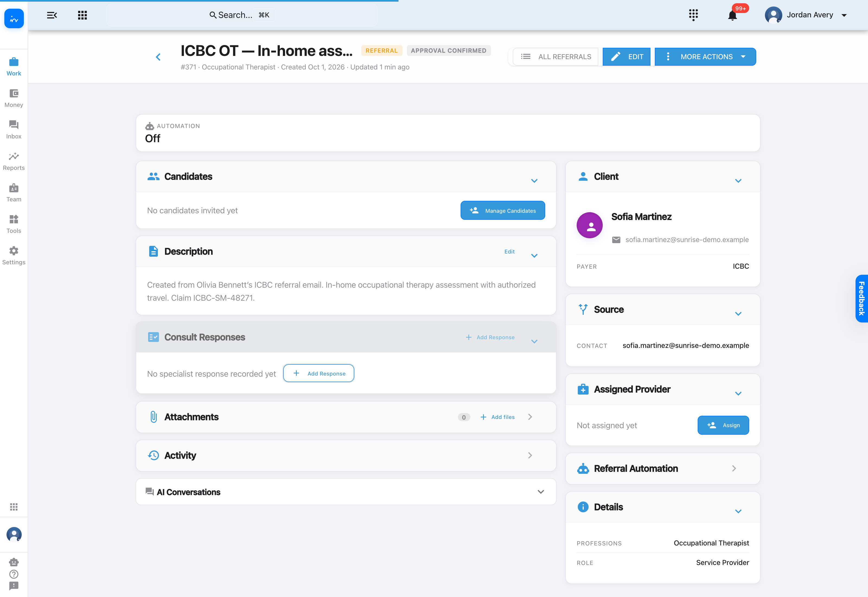The width and height of the screenshot is (868, 597).
Task: Open Reports in the sidebar
Action: point(14,161)
